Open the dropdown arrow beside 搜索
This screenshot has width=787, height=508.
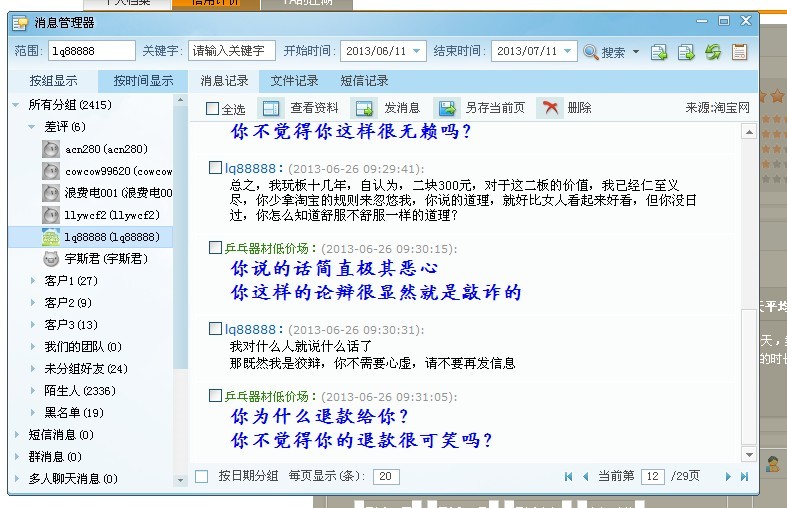point(636,52)
